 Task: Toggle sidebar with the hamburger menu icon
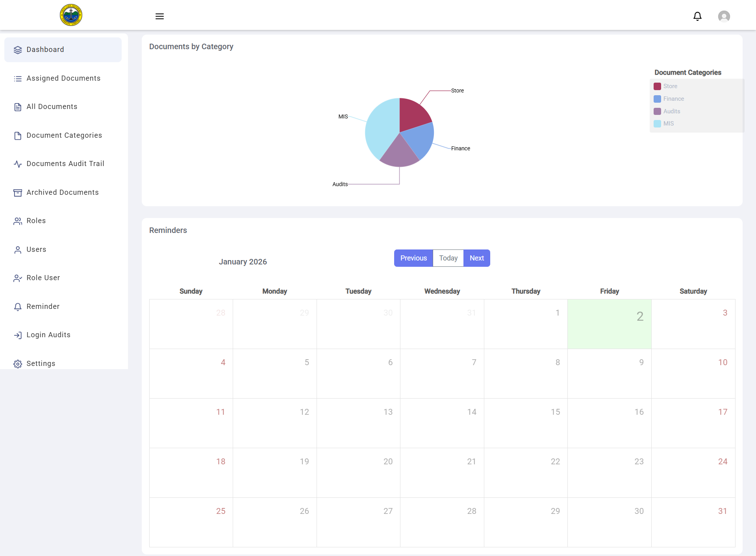[x=159, y=16]
